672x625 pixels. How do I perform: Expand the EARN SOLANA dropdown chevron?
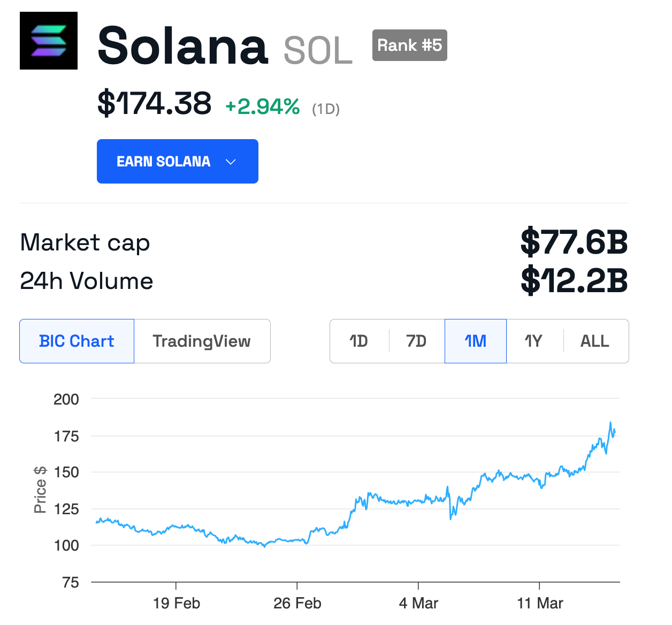[x=230, y=161]
